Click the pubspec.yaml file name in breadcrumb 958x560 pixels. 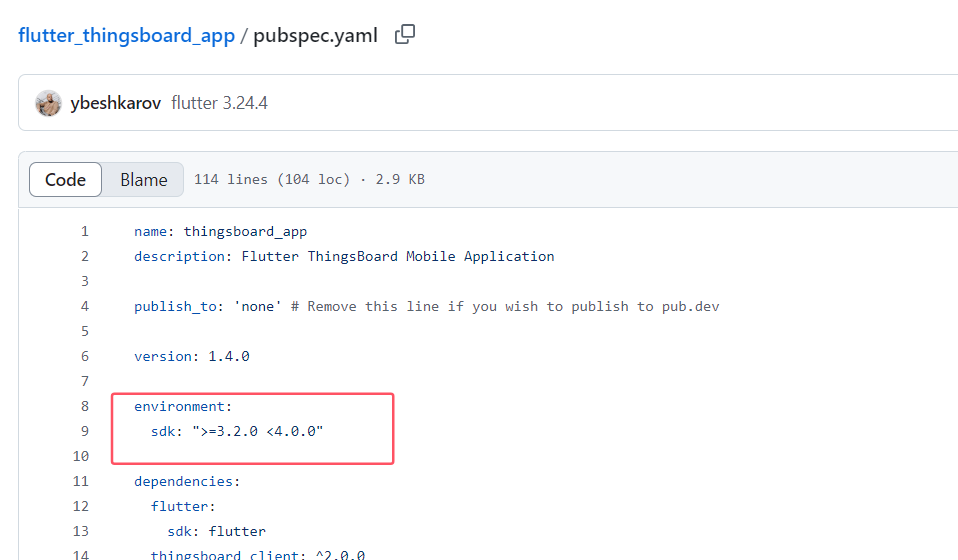coord(315,35)
